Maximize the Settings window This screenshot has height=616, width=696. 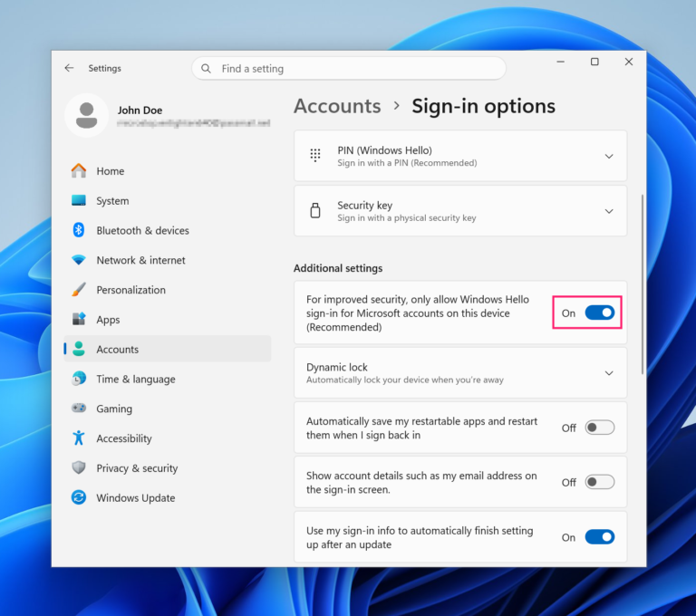[x=594, y=62]
